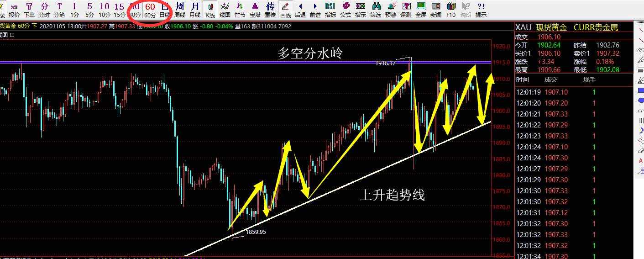Select the blue ellipse drawing tool
644x259 pixels.
641,100
